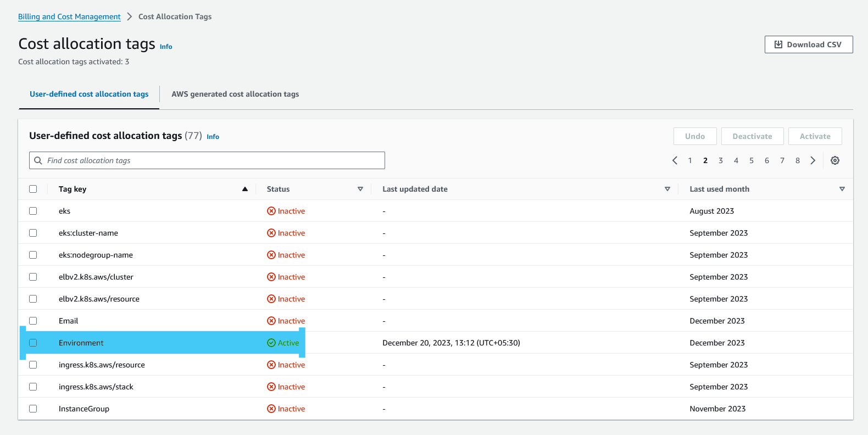Click 'Cost Allocation Tags' breadcrumb text
The image size is (868, 435).
[x=175, y=16]
